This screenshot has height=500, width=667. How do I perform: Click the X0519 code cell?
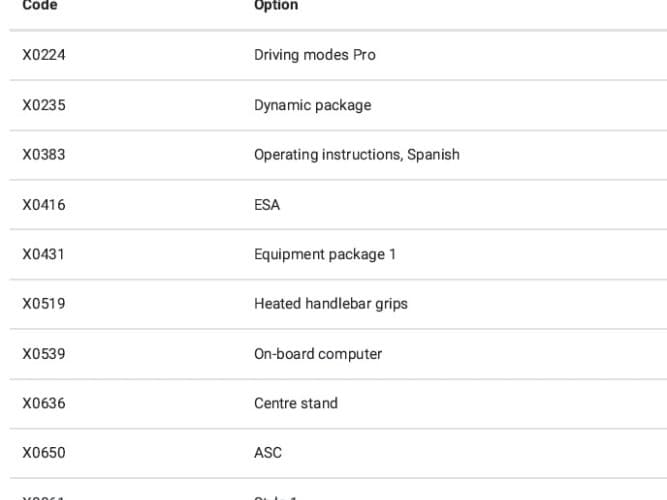point(44,304)
